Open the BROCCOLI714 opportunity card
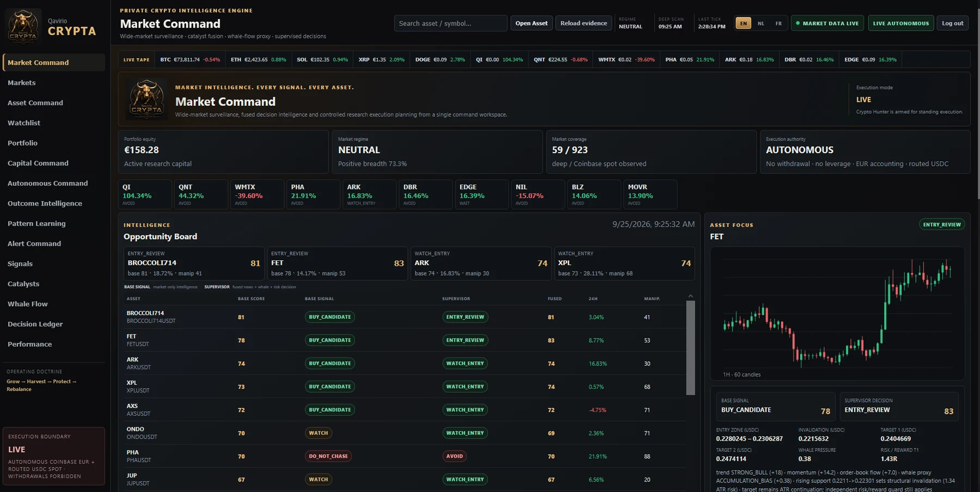The image size is (980, 492). tap(194, 264)
